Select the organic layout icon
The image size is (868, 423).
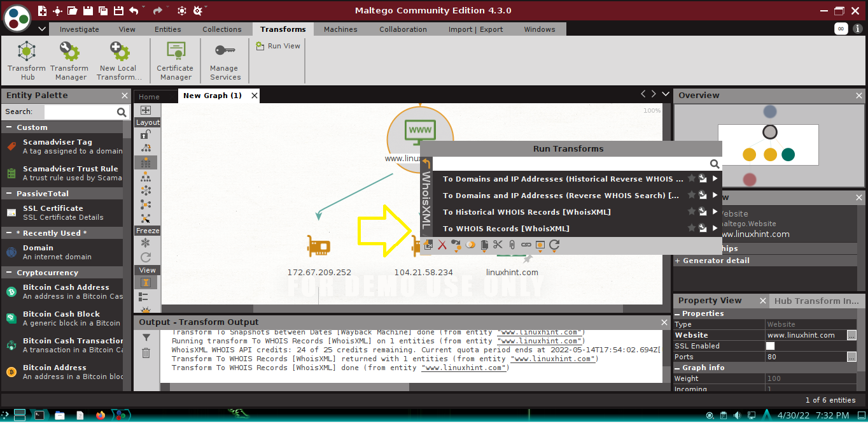coord(146,204)
